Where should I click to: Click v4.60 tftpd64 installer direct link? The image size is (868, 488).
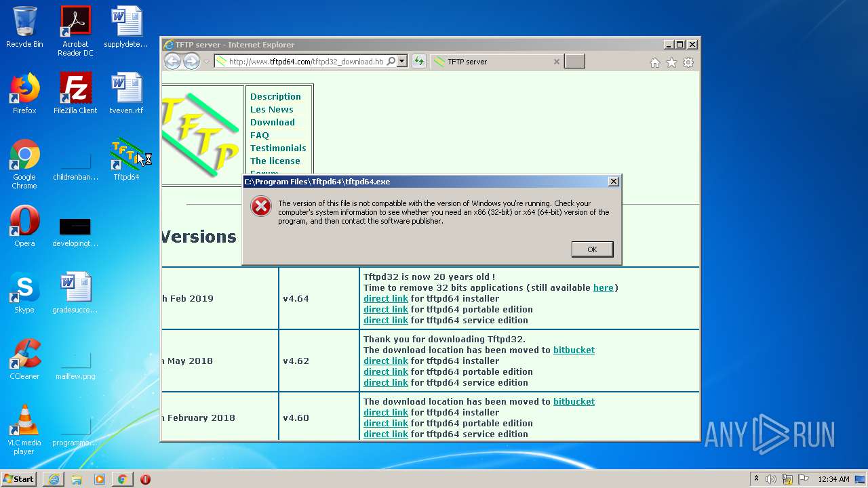click(x=386, y=412)
